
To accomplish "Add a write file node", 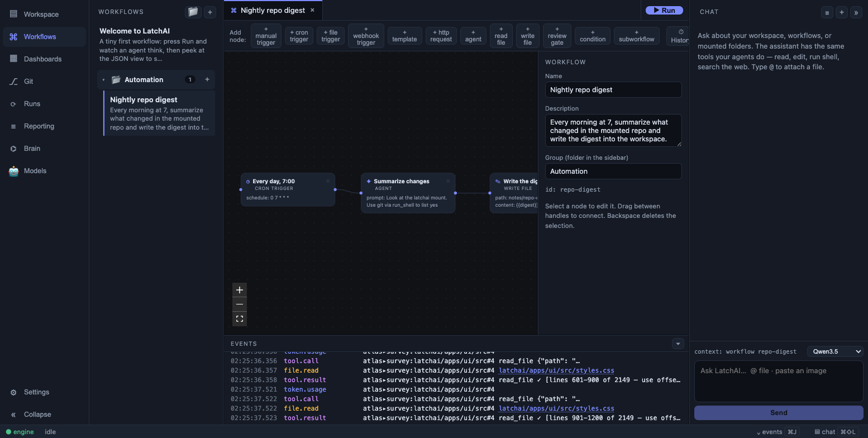I will [527, 36].
